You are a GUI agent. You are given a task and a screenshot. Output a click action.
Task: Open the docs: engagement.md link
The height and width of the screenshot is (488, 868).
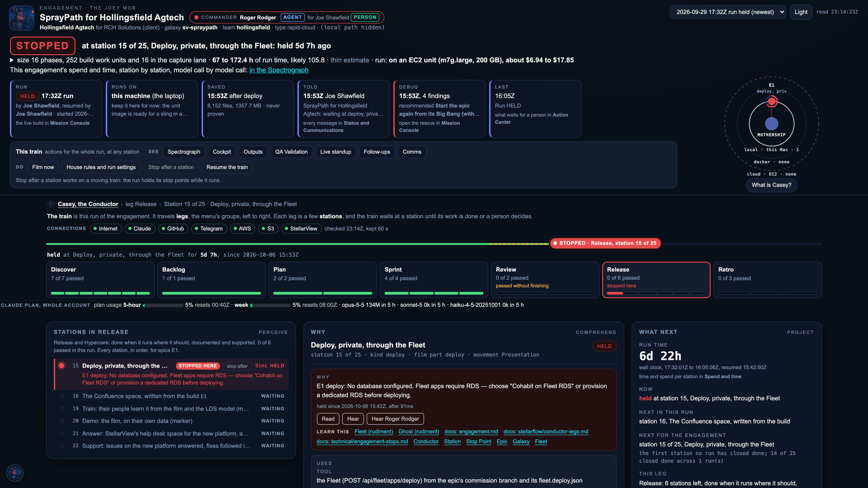click(471, 431)
